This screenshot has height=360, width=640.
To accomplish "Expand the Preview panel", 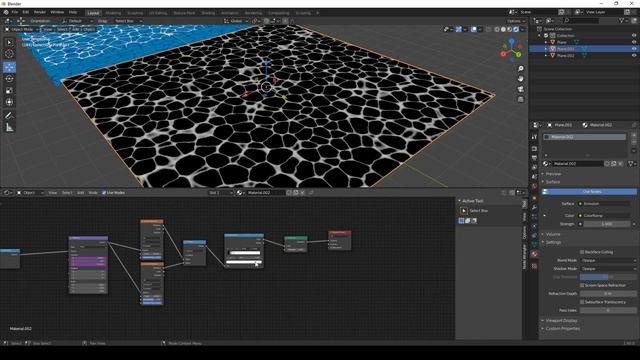I will 553,174.
